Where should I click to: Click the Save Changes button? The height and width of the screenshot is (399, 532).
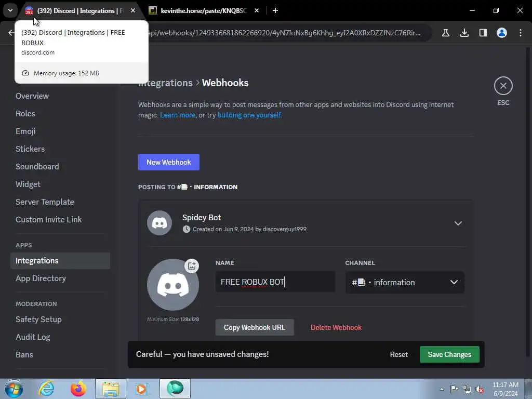(x=449, y=354)
